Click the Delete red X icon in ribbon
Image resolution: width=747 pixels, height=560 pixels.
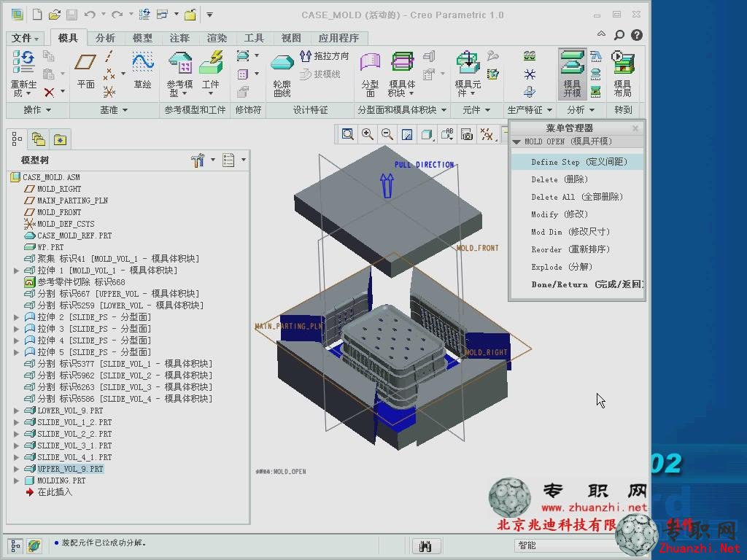click(x=49, y=92)
